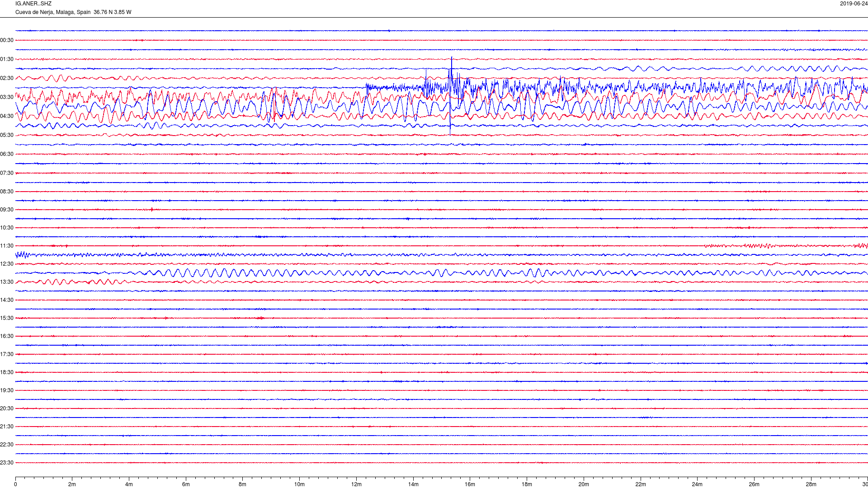Viewport: 868px width, 488px height.
Task: Click the 8m tick on time axis
Action: pos(243,484)
